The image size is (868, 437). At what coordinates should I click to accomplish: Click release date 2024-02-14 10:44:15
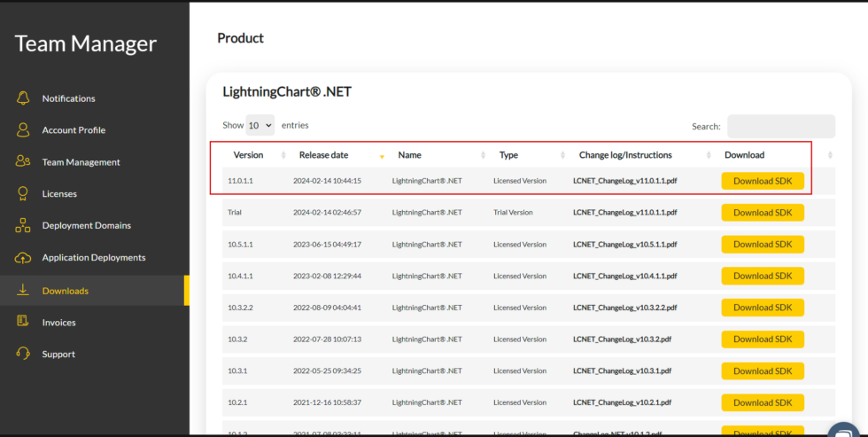click(327, 181)
